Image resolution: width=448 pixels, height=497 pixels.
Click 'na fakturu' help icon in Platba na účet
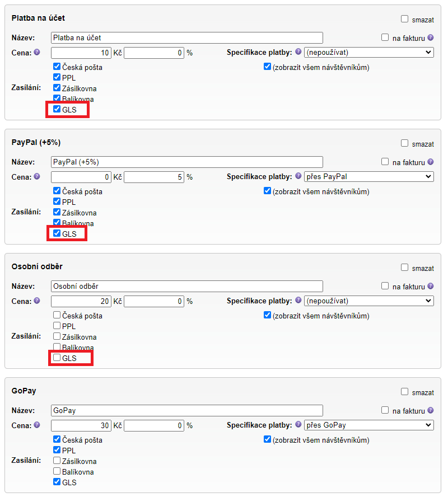pyautogui.click(x=431, y=37)
